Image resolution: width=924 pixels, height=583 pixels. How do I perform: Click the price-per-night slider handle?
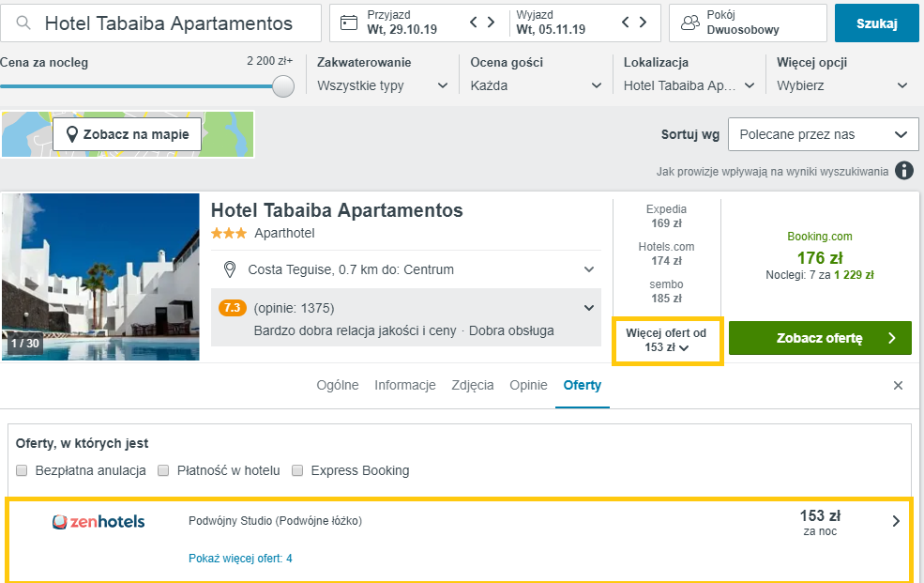click(x=282, y=86)
